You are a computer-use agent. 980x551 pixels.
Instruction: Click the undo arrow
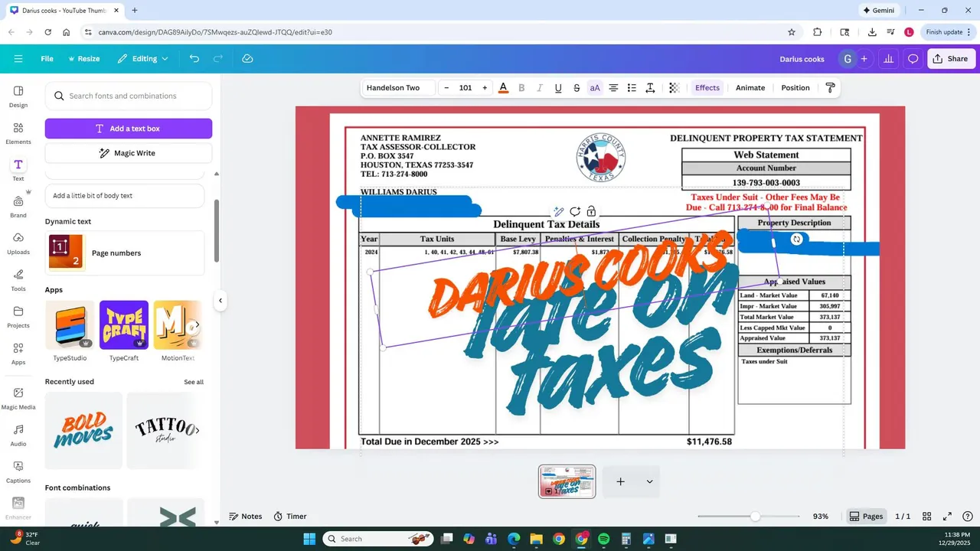194,59
